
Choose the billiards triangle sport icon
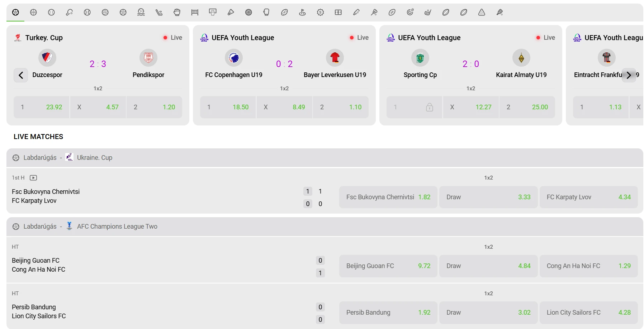482,12
